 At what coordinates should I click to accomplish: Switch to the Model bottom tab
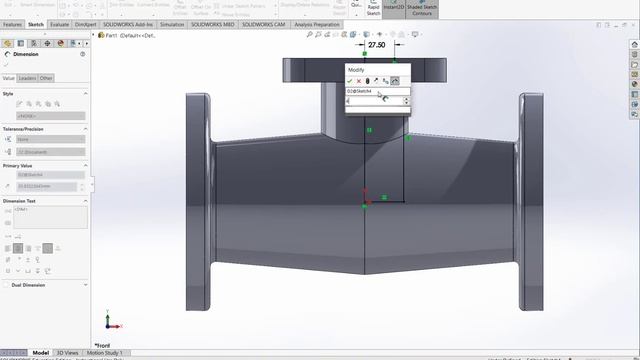(40, 353)
